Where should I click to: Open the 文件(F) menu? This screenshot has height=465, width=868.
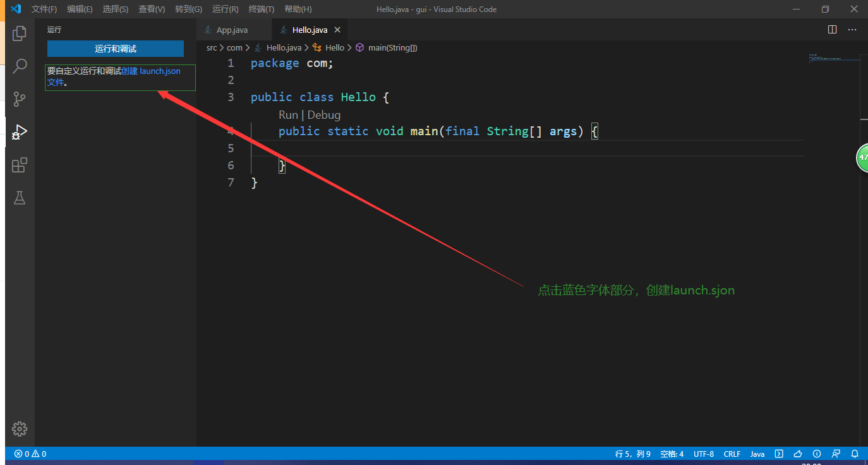pos(44,9)
